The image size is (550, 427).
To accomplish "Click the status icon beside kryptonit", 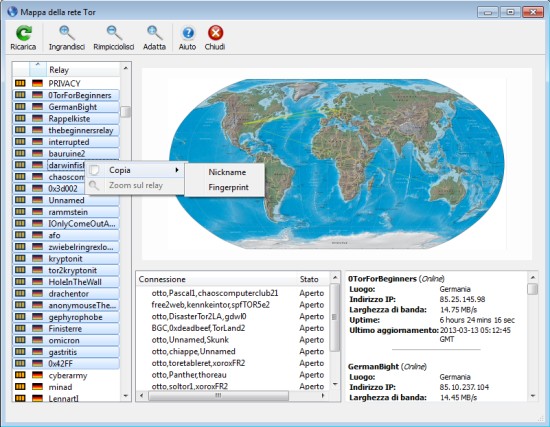I will tap(20, 258).
